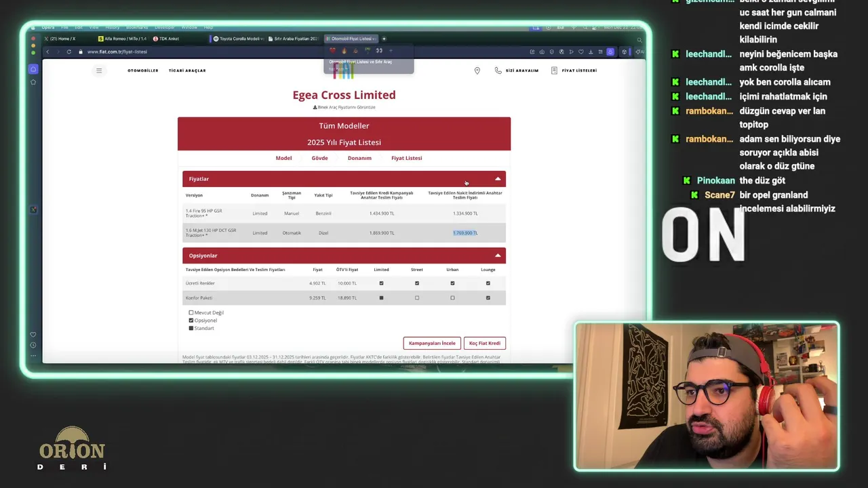Toggle Ücretli Renkler checkbox under Lounge
The height and width of the screenshot is (488, 868).
[488, 283]
